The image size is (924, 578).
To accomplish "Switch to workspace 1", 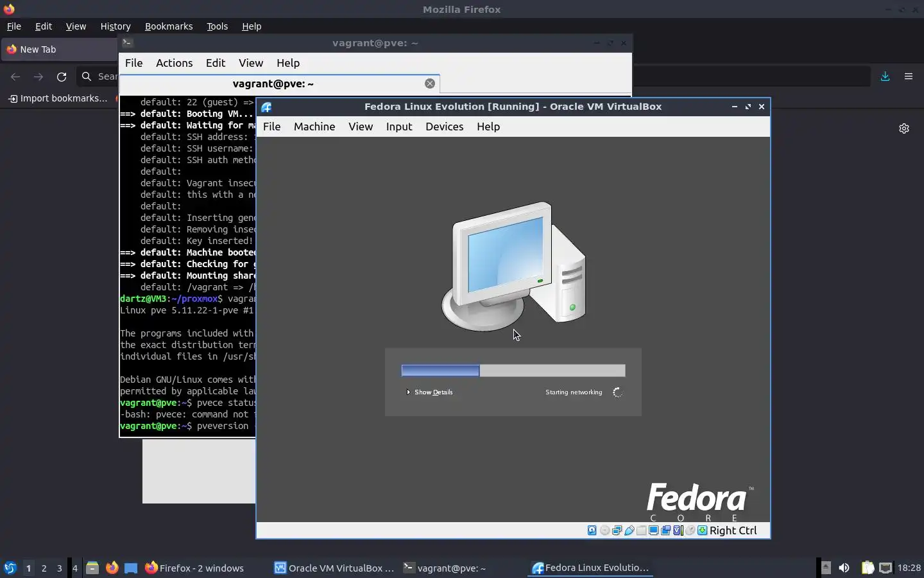I will tap(28, 568).
